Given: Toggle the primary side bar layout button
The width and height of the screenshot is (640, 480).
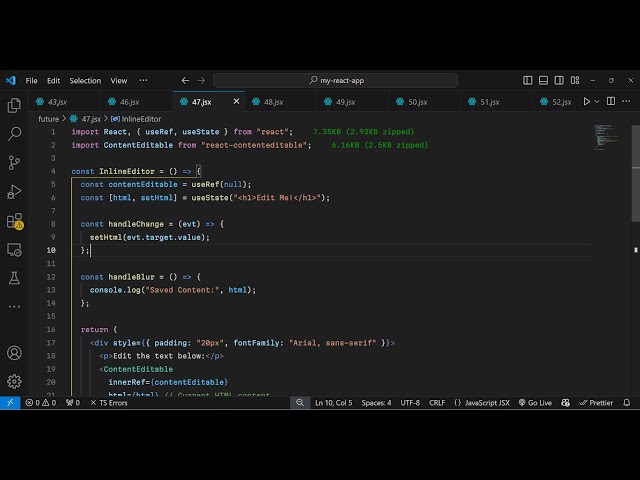Looking at the screenshot, I should pos(528,80).
